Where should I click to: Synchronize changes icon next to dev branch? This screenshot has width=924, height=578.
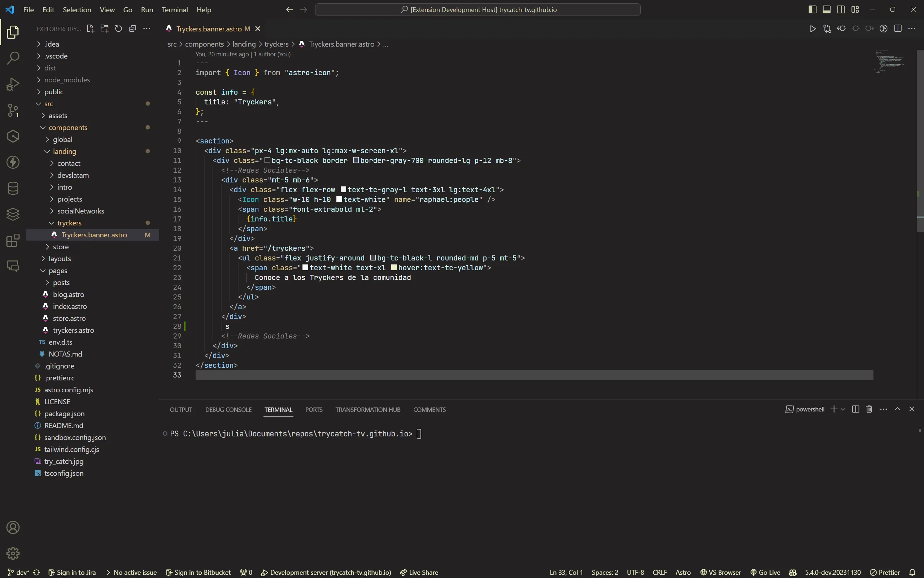[37, 572]
